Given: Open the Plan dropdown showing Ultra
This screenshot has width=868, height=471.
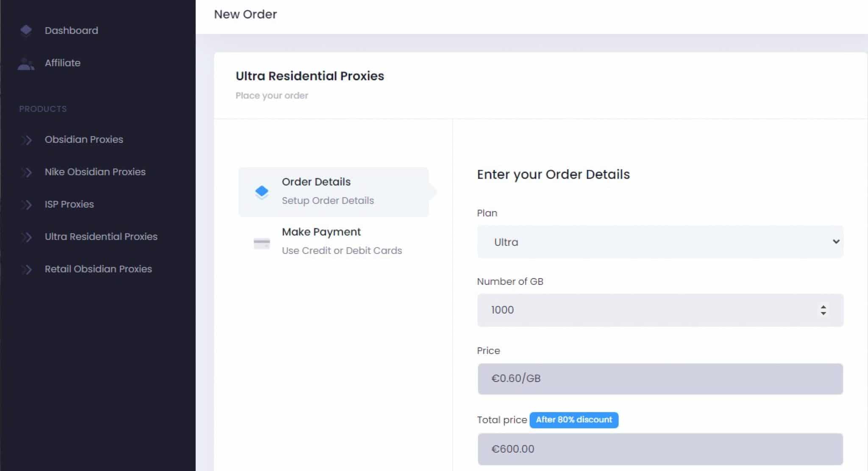Looking at the screenshot, I should pyautogui.click(x=660, y=242).
